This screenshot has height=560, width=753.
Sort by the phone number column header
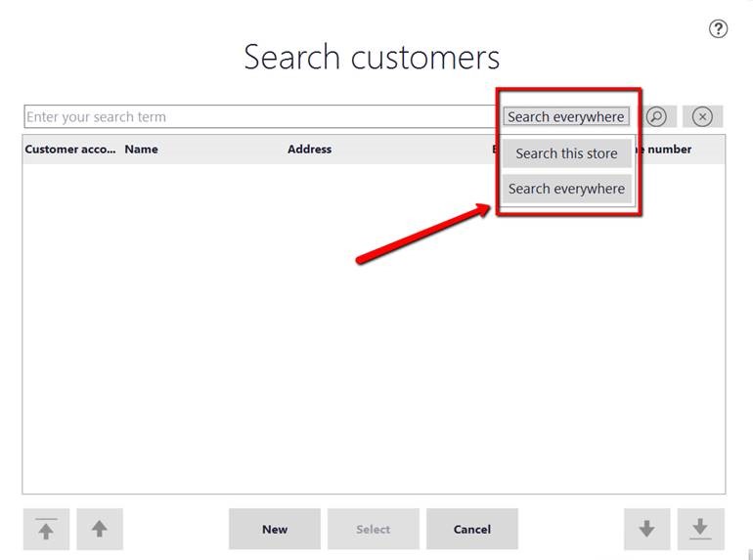point(669,150)
